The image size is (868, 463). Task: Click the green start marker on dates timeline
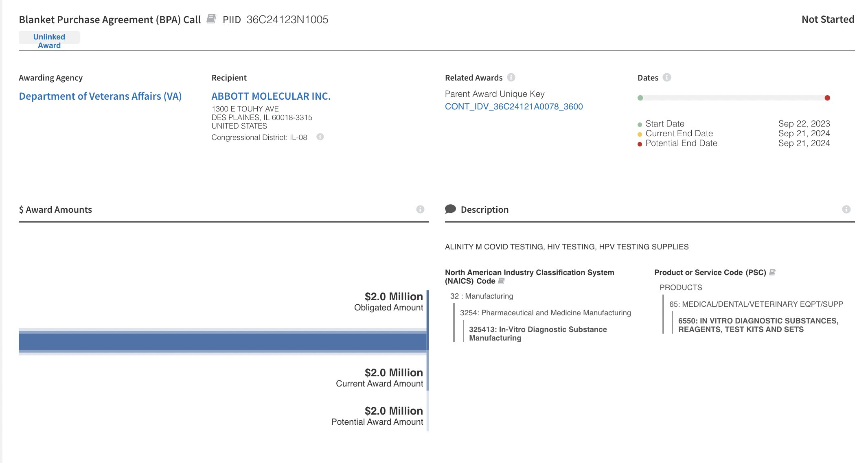(640, 98)
